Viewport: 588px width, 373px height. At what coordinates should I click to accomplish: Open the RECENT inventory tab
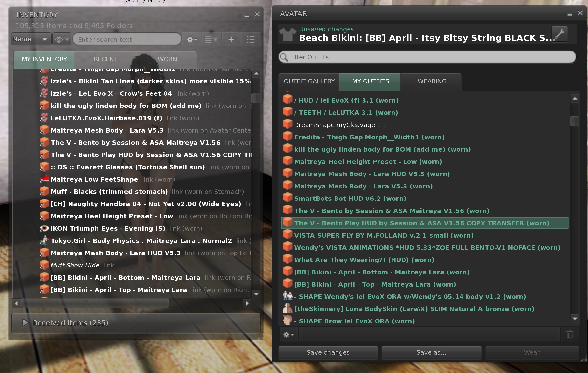click(x=106, y=59)
